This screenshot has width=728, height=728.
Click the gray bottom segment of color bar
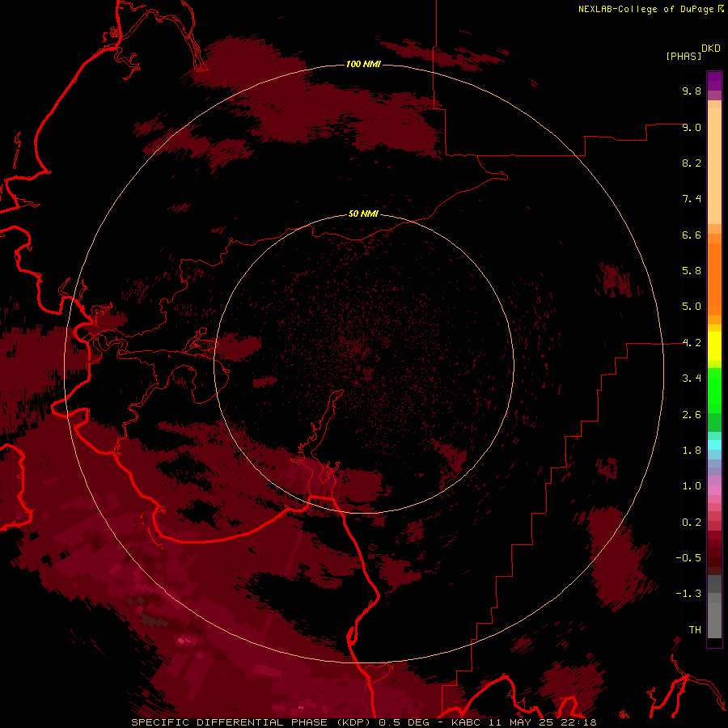tap(714, 620)
